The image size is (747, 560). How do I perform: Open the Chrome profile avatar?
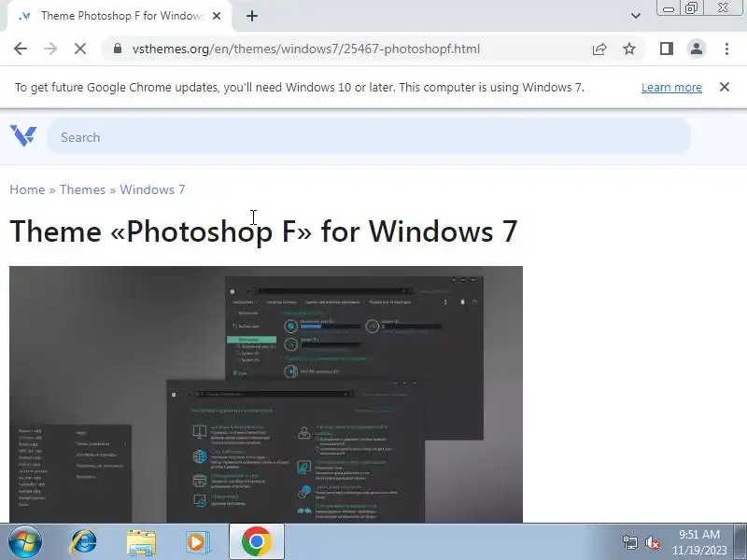click(697, 49)
